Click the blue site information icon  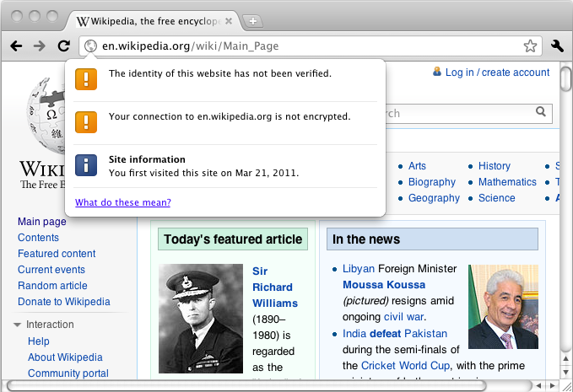(x=86, y=165)
